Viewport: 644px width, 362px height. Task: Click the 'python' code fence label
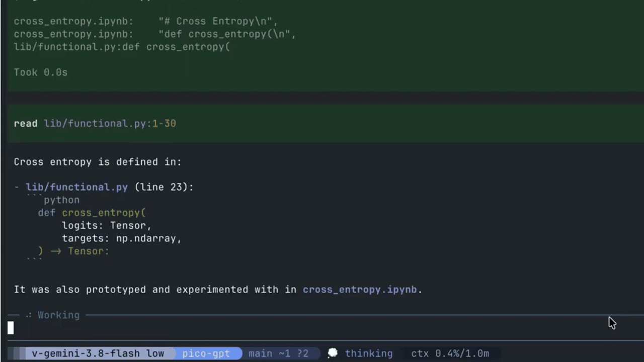[x=61, y=200]
